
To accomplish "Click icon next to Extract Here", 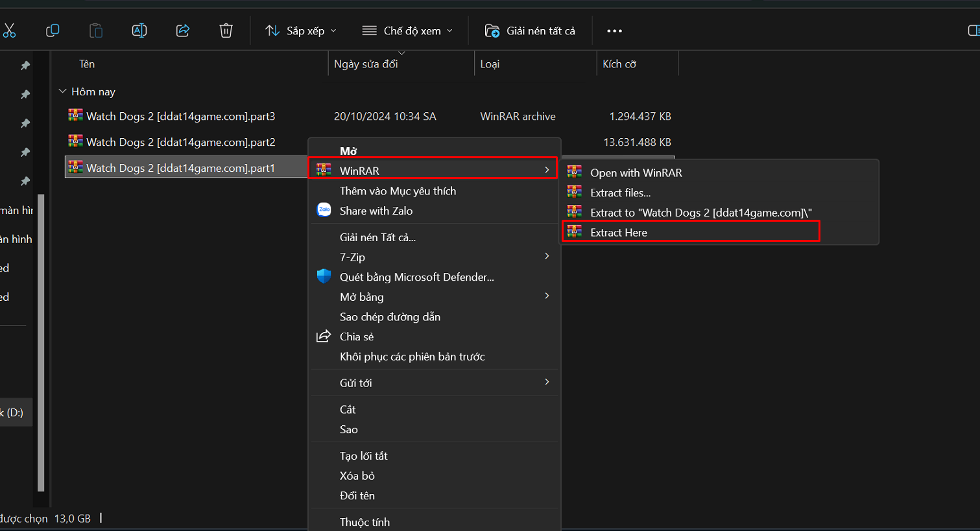I will click(x=574, y=231).
